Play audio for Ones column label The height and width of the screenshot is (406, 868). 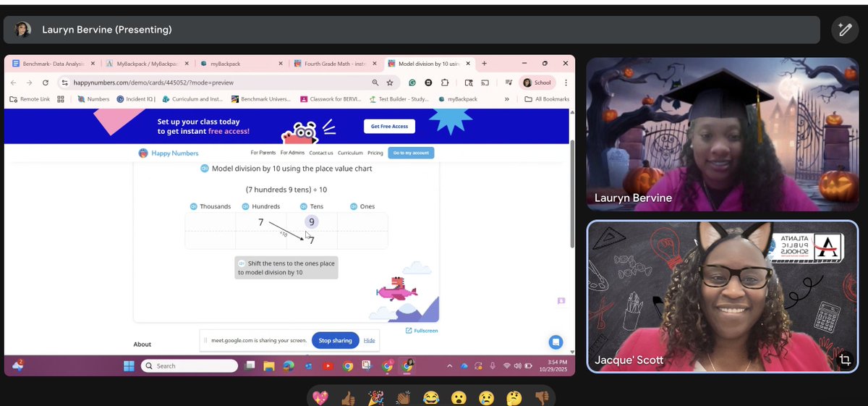(x=354, y=206)
